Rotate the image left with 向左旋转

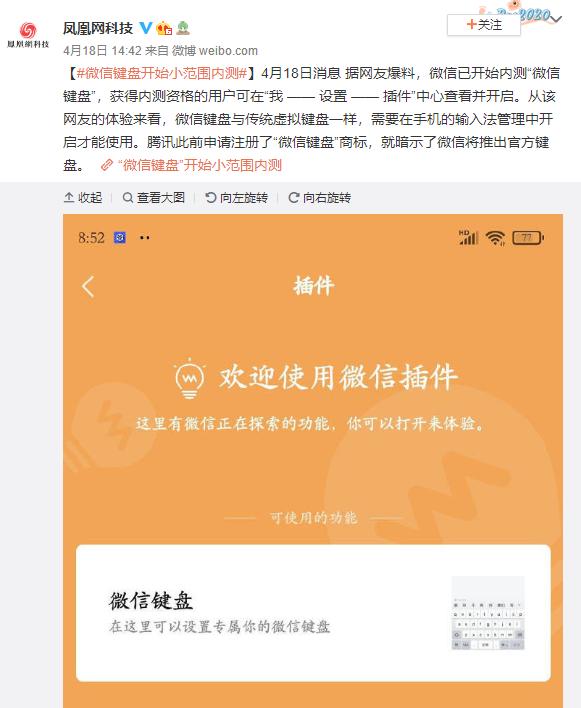pyautogui.click(x=237, y=198)
